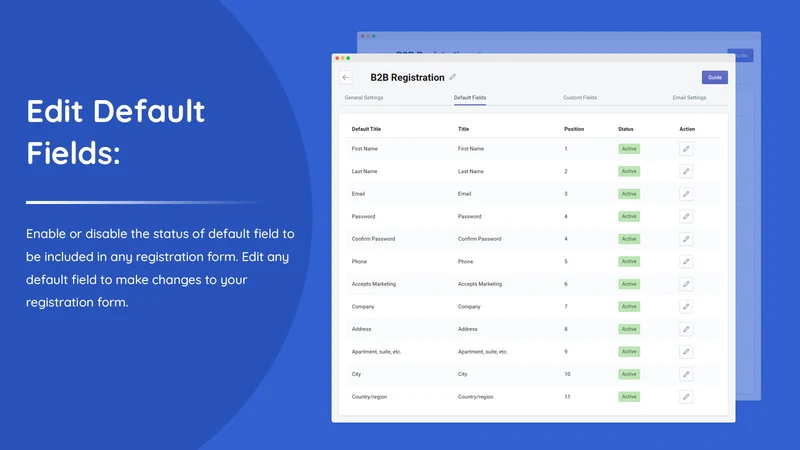This screenshot has height=450, width=800.
Task: Switch to the General Settings tab
Action: 364,97
